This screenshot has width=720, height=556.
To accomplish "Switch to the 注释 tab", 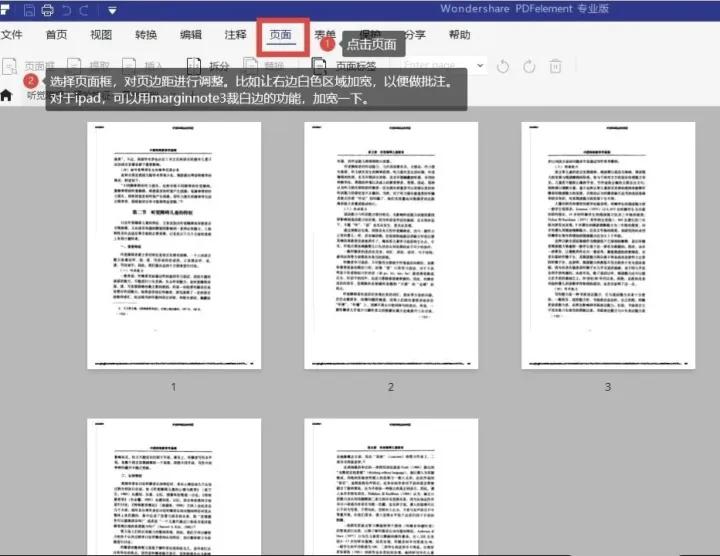I will 236,34.
